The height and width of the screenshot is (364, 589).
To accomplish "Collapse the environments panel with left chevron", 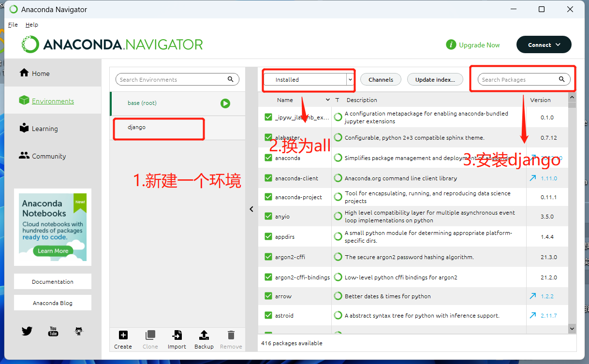I will pos(251,209).
